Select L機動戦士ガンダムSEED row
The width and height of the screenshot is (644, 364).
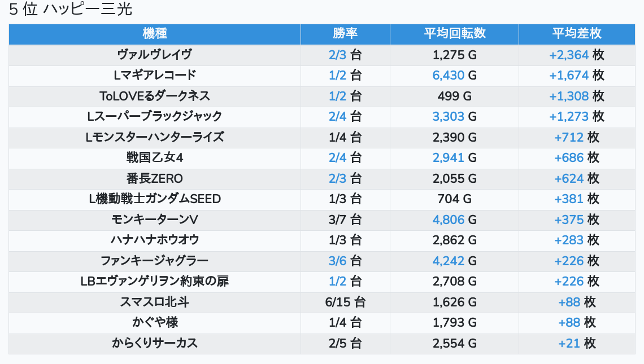(154, 199)
